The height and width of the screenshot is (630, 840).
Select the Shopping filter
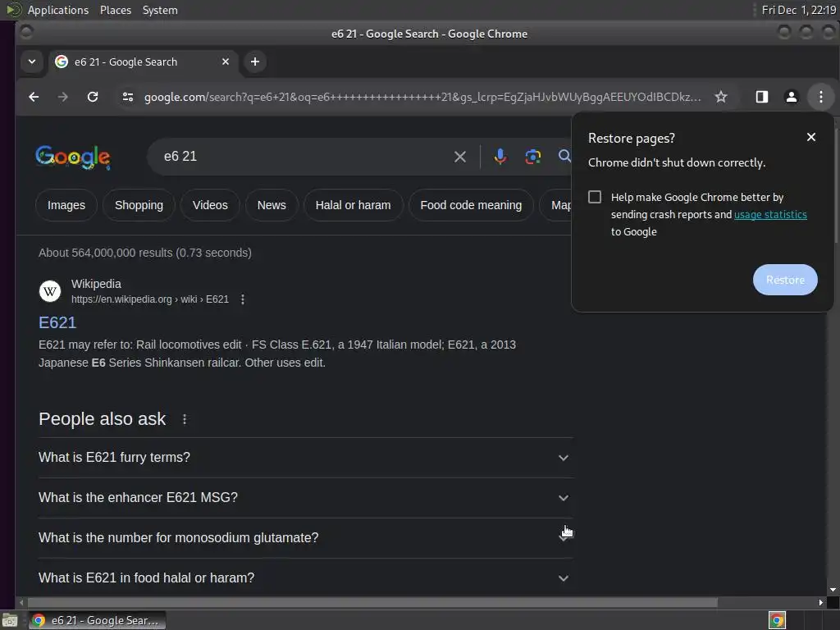point(139,205)
